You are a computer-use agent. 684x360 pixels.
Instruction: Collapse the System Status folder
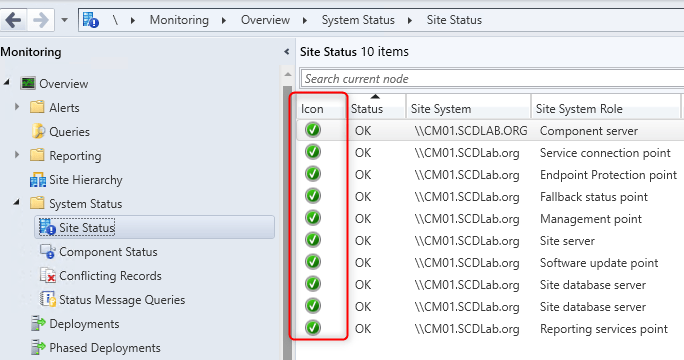17,202
